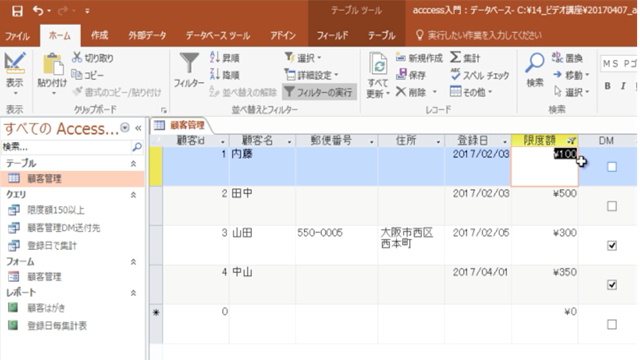Collapse the テーブル group
This screenshot has height=360, width=640.
click(133, 163)
